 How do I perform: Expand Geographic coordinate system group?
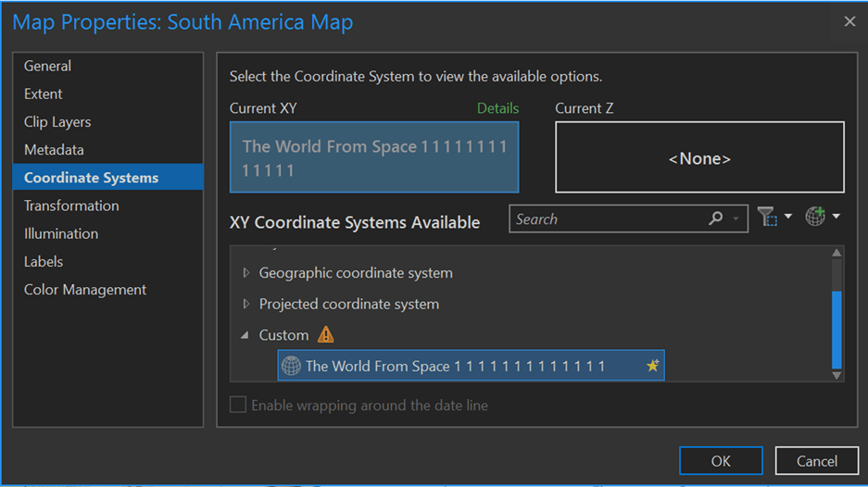[246, 273]
